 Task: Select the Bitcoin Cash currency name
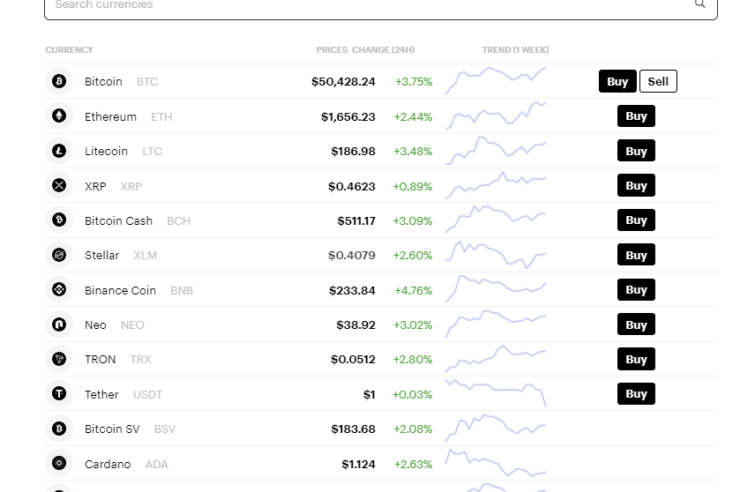click(118, 221)
